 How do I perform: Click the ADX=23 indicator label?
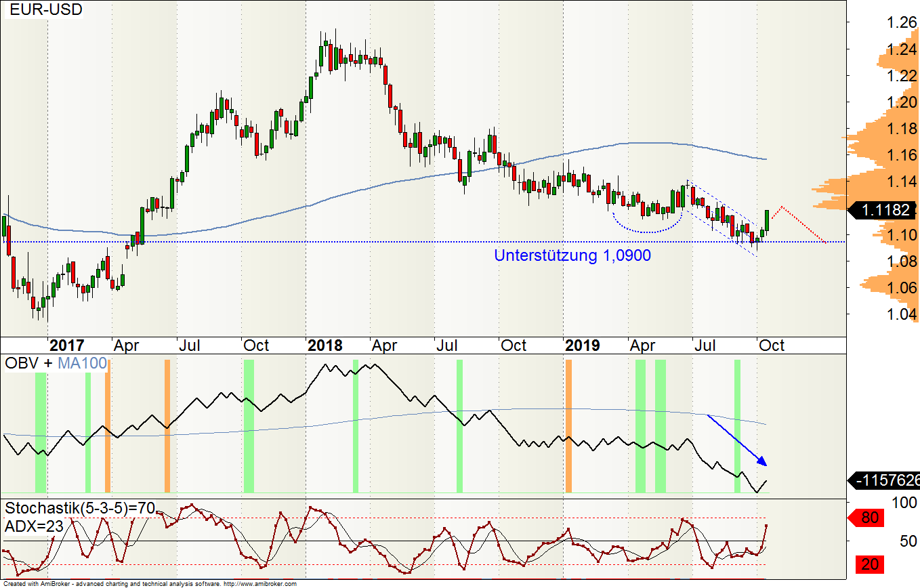[x=33, y=526]
